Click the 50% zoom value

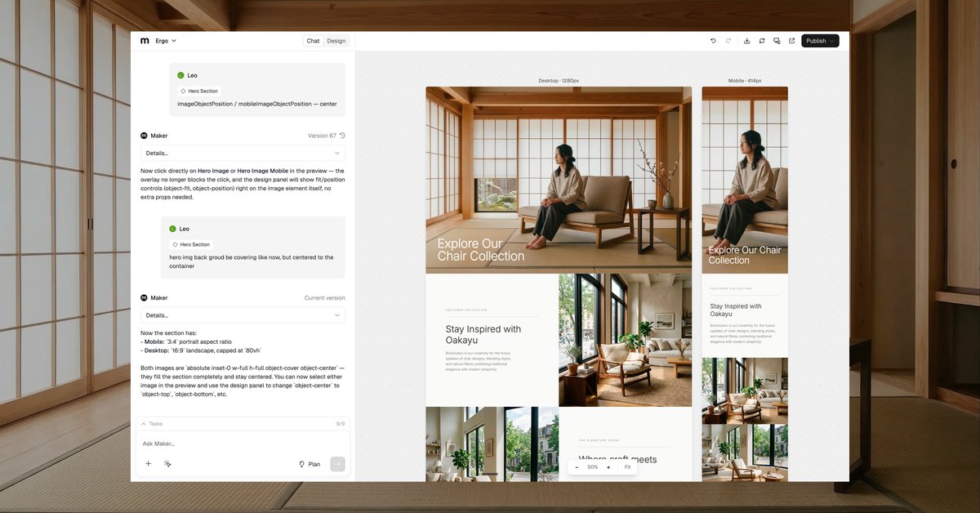[593, 467]
